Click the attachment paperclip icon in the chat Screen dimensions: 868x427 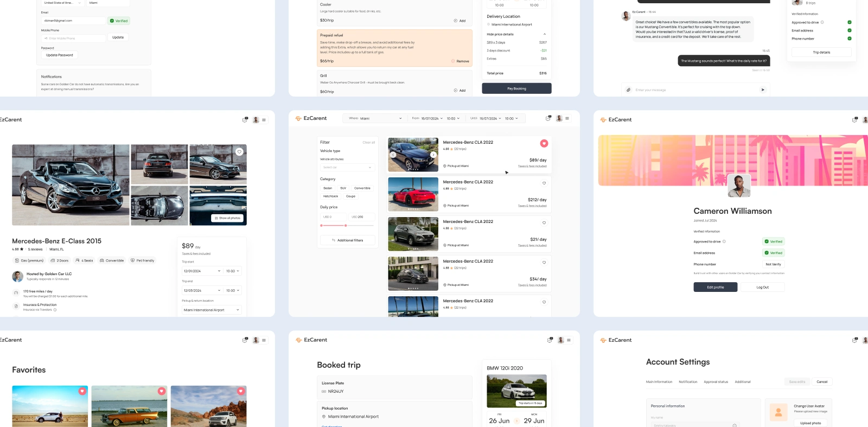coord(628,90)
